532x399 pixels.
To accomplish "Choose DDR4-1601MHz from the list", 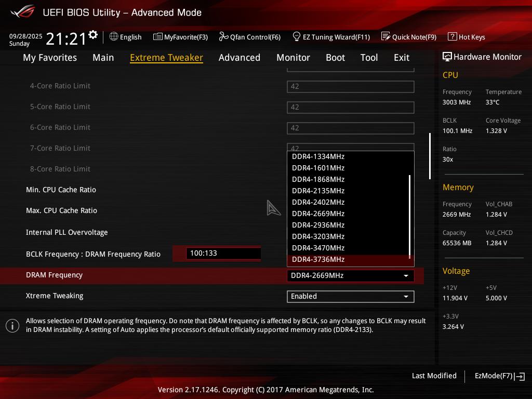I will 348,168.
